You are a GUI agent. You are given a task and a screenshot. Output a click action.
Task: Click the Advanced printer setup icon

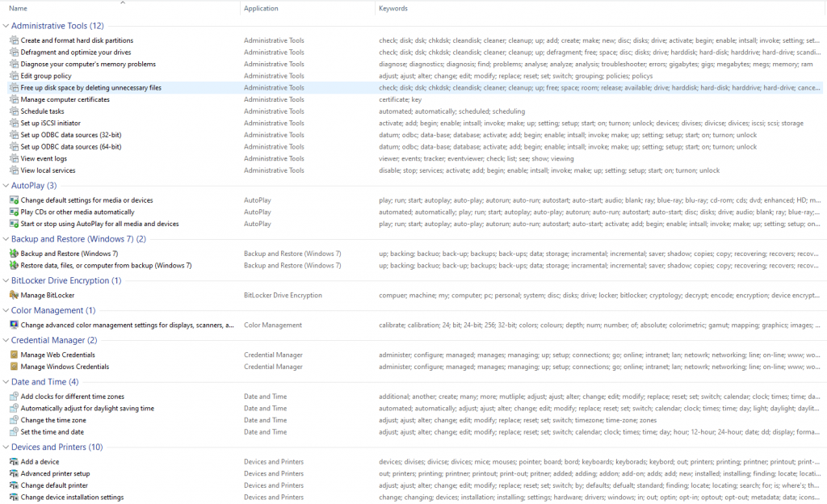coord(15,473)
